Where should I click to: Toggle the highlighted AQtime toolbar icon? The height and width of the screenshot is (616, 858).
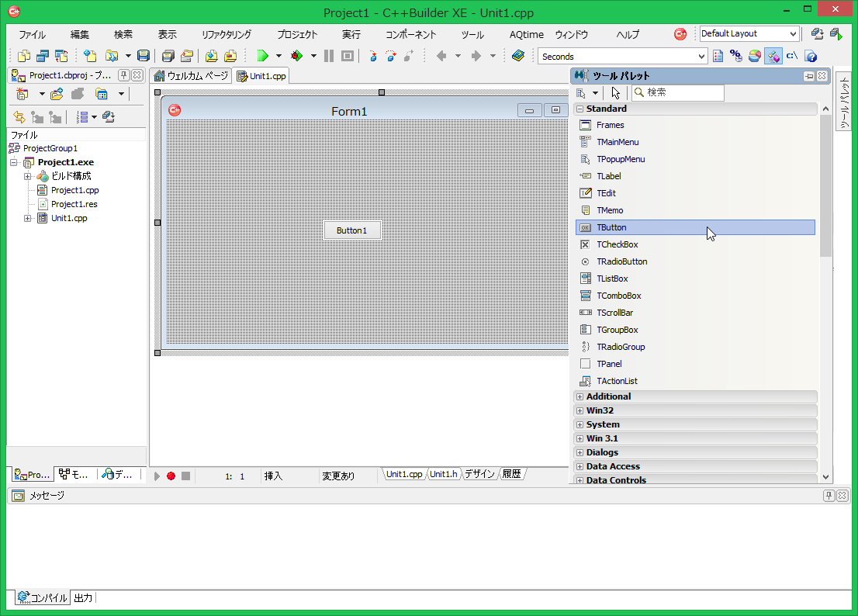tap(773, 56)
